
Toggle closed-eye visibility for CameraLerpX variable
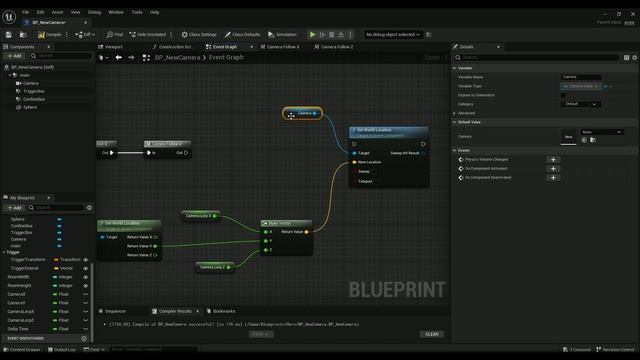point(85,311)
